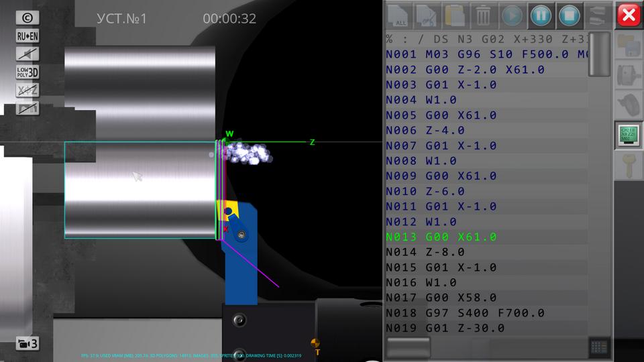Open the keypad grid icon below the code
644x362 pixels.
[x=599, y=347]
